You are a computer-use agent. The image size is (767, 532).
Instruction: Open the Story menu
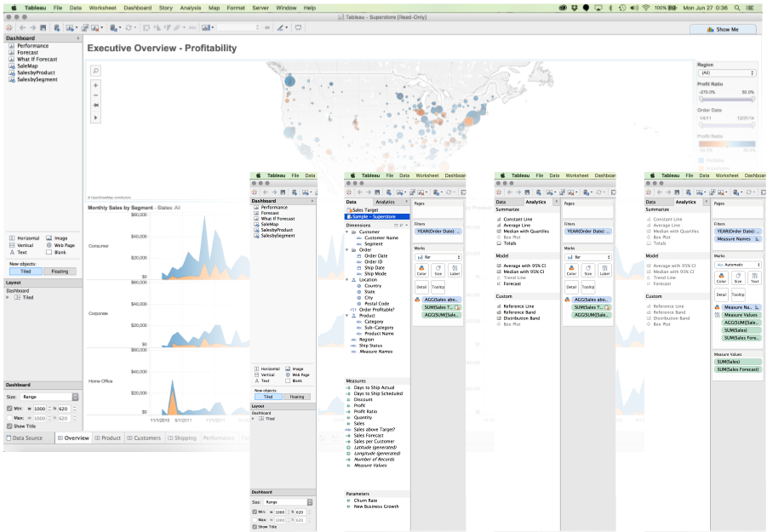pos(165,8)
